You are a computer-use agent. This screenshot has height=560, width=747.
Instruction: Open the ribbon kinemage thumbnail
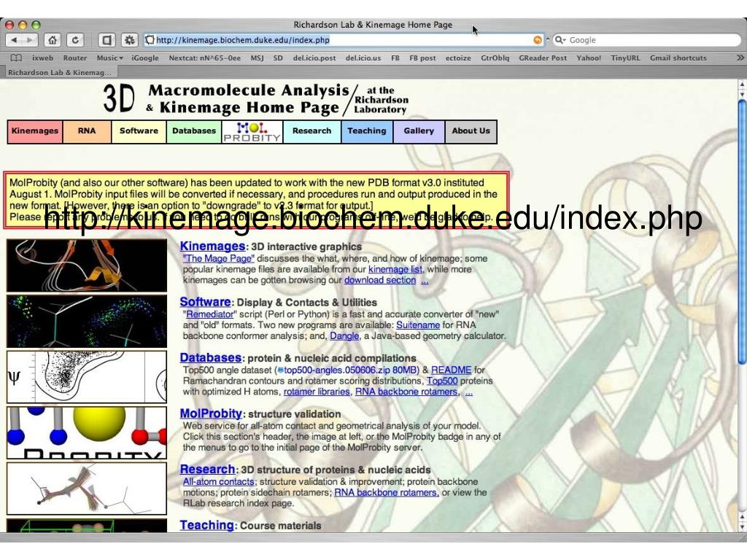87,265
